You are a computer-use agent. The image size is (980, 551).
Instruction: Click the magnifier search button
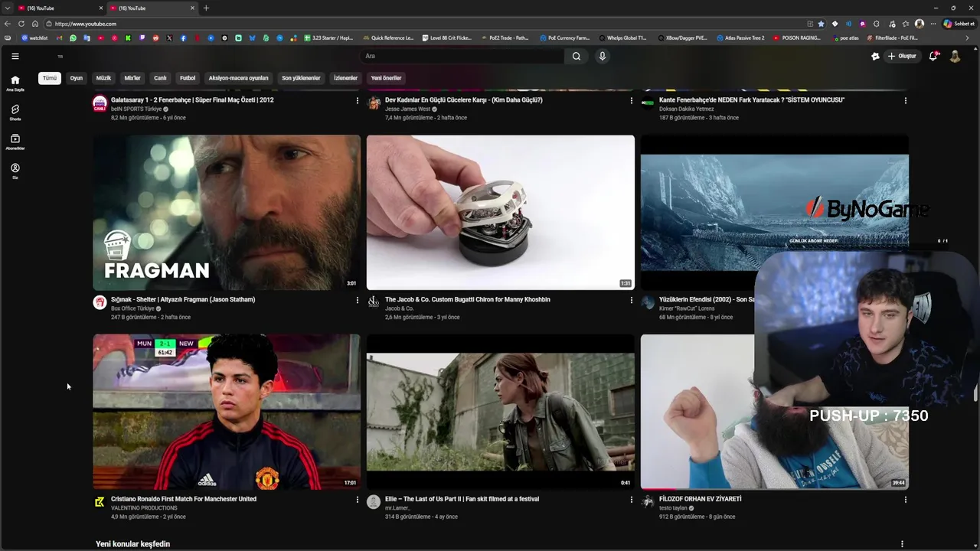577,56
